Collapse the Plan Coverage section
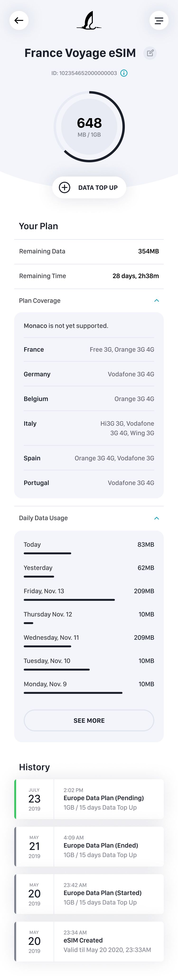This screenshot has height=980, width=178. tap(157, 301)
